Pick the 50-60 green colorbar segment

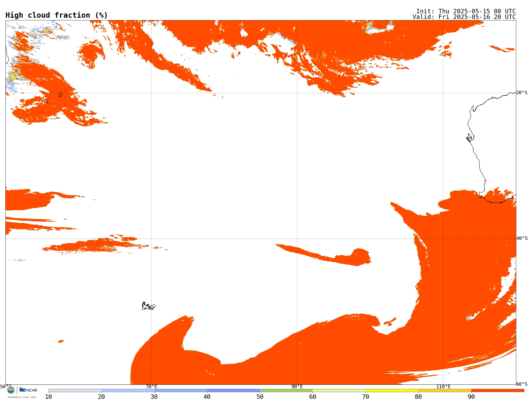(286, 391)
